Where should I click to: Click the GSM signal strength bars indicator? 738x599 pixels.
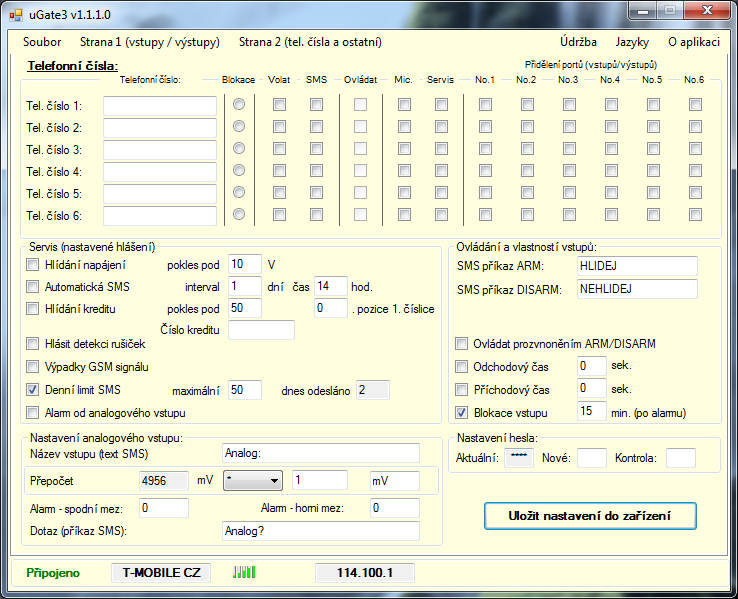click(244, 572)
